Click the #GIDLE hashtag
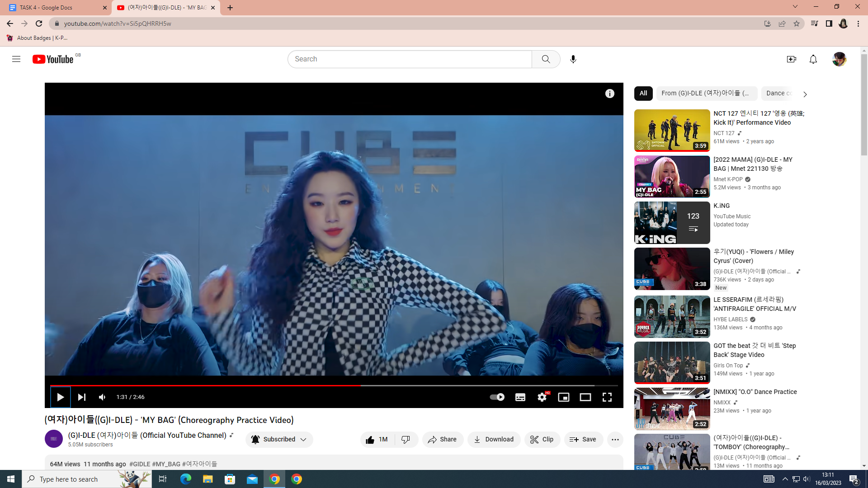 140,464
